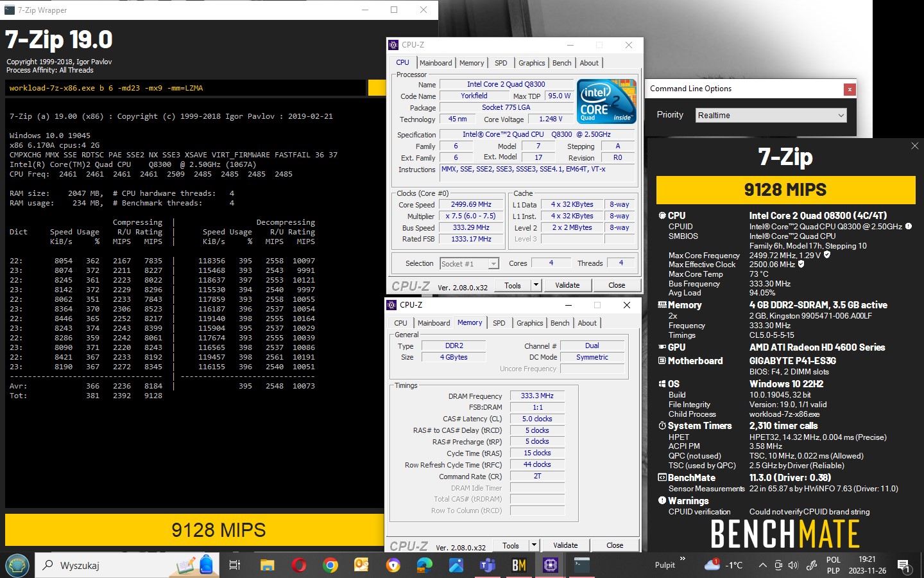The image size is (924, 578).
Task: Switch to Bench tab in lower CPU-Z window
Action: click(560, 323)
